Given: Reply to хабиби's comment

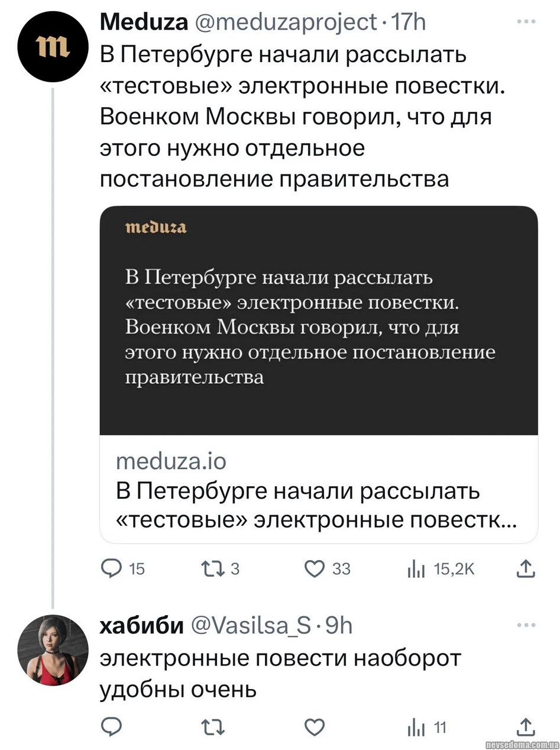Looking at the screenshot, I should pos(111,727).
